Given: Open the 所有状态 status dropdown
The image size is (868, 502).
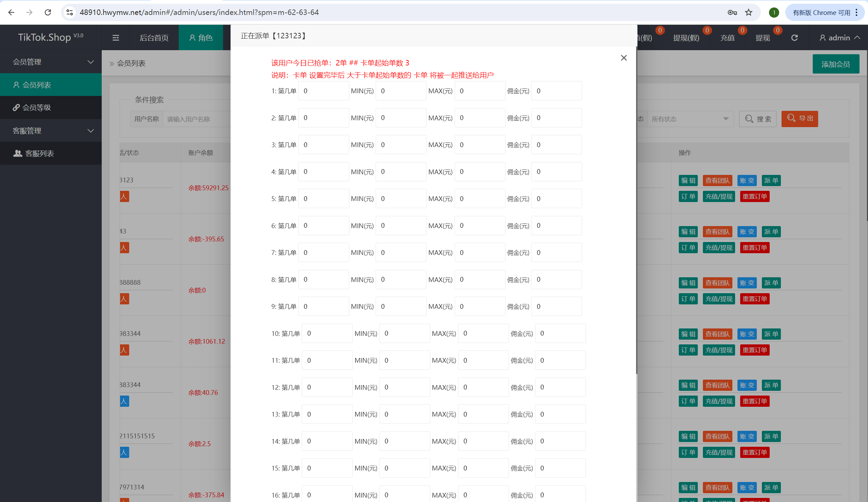Looking at the screenshot, I should [x=691, y=118].
